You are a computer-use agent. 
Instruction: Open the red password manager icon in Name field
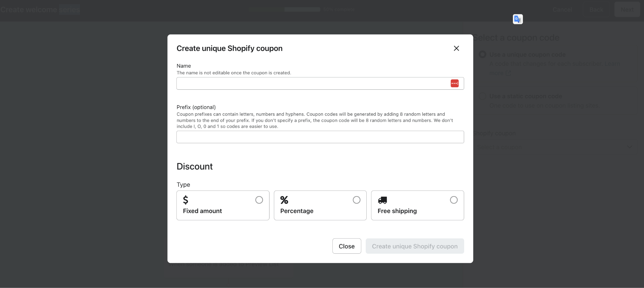(454, 83)
